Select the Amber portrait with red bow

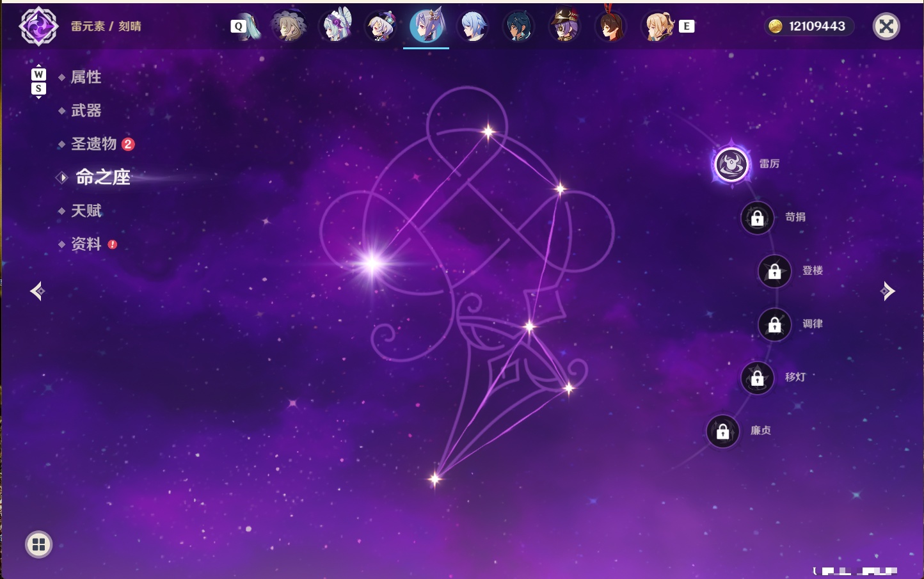pyautogui.click(x=611, y=26)
